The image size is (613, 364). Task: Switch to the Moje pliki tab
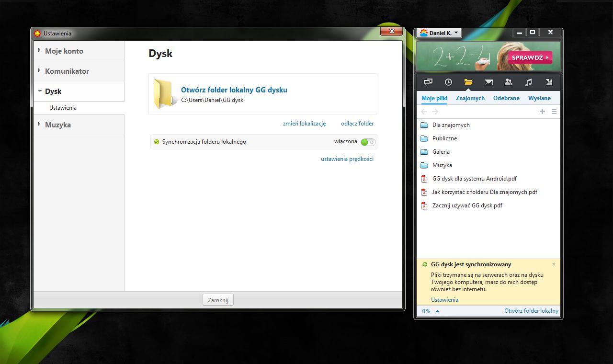(x=434, y=98)
